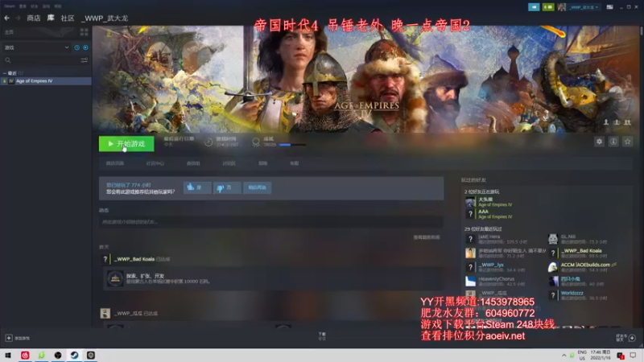Open friend [aM] Hera entry
The width and height of the screenshot is (644, 362).
(496, 239)
